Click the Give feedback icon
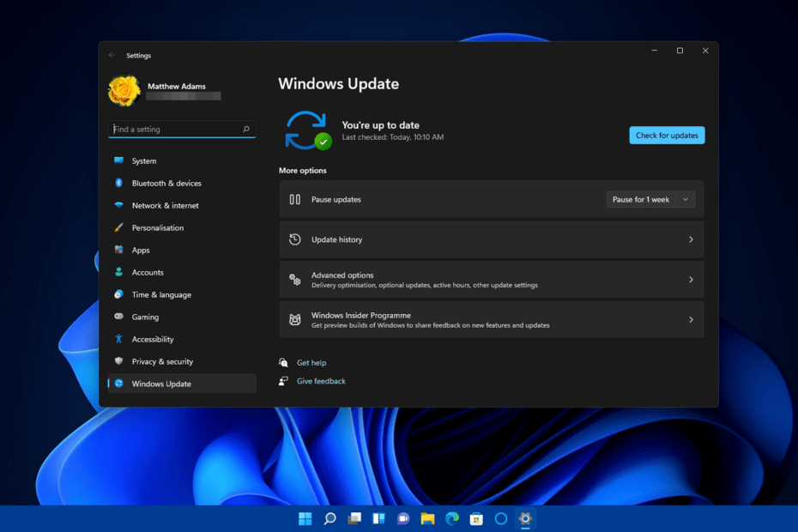Image resolution: width=798 pixels, height=532 pixels. [283, 381]
